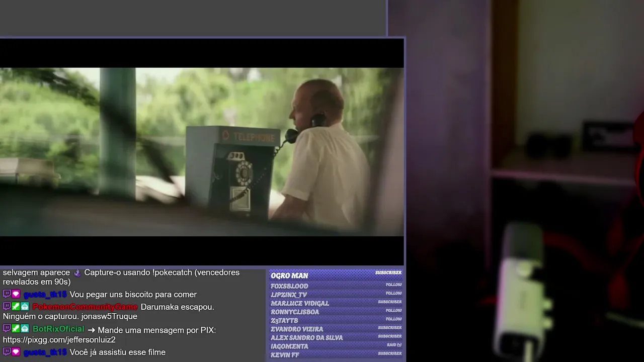644x362 pixels.
Task: Click the FOLLOW label on the FOXSBLOOD row
Action: pyautogui.click(x=394, y=285)
